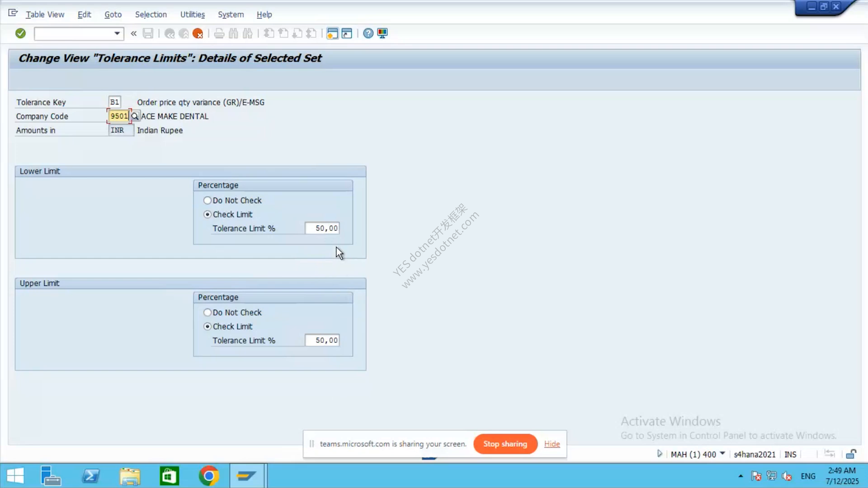Image resolution: width=868 pixels, height=488 pixels.
Task: Click the Save disk icon
Action: click(x=148, y=33)
